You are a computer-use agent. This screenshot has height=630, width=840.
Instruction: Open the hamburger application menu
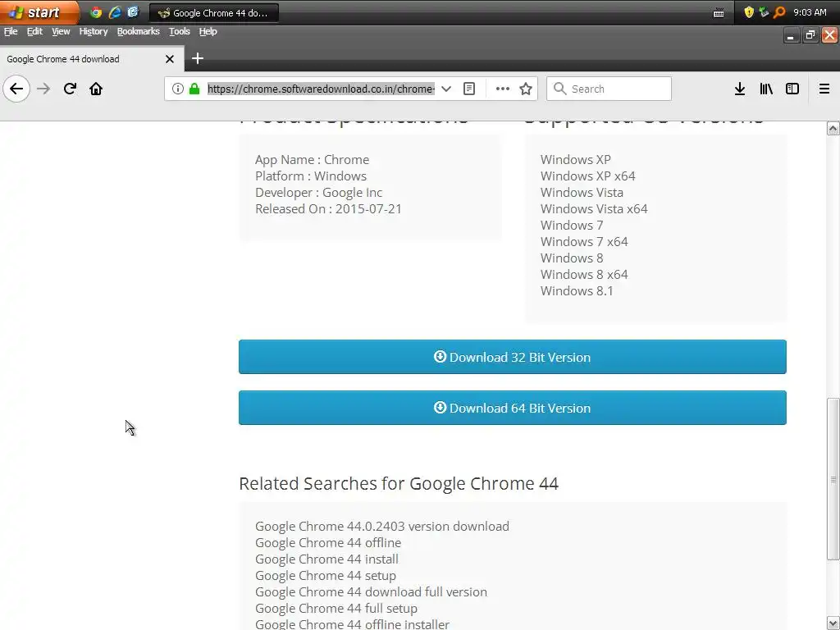pos(824,89)
